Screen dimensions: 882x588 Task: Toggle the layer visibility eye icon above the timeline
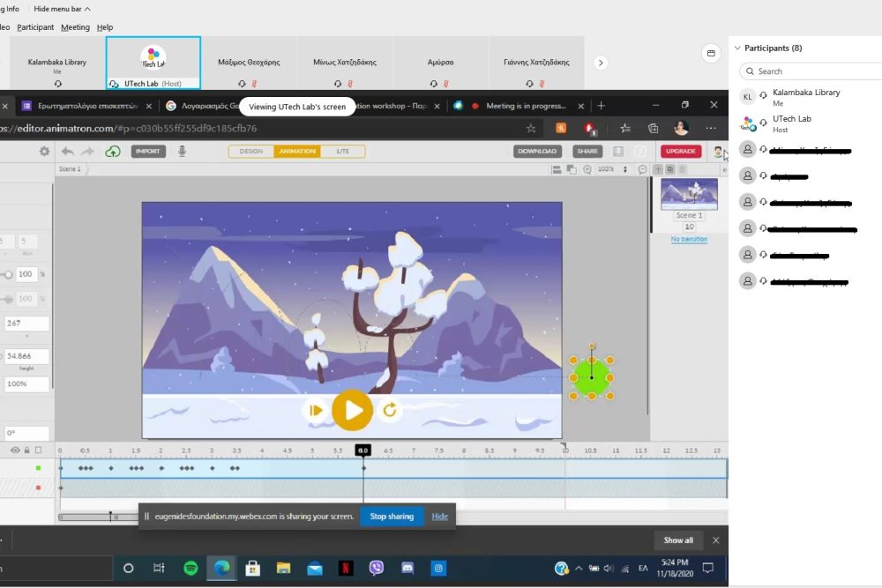click(x=15, y=450)
